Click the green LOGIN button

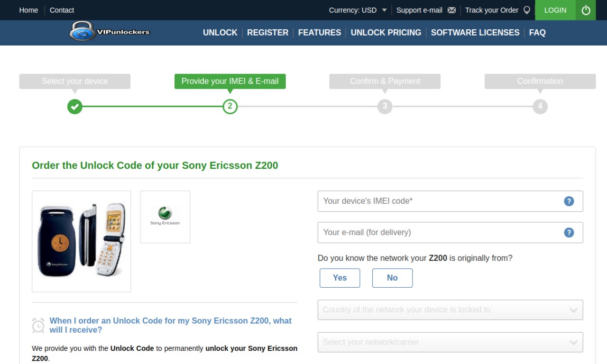(555, 10)
